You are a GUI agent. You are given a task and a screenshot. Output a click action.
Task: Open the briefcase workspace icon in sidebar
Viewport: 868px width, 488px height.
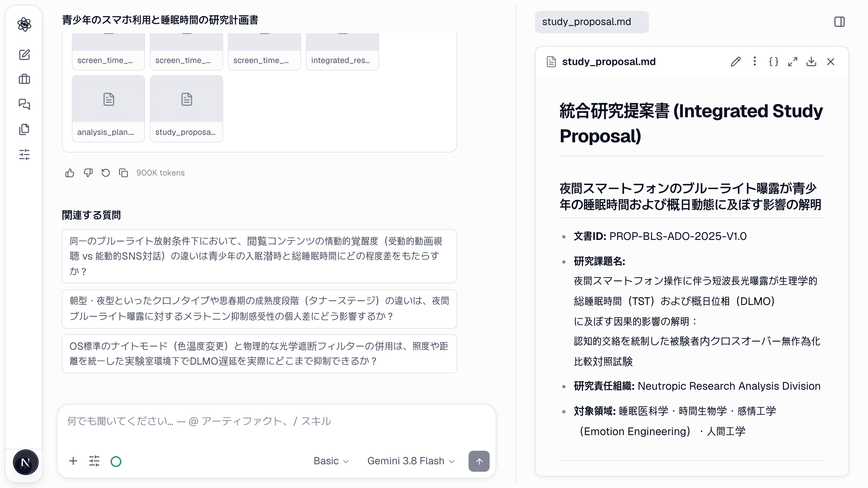pyautogui.click(x=24, y=79)
